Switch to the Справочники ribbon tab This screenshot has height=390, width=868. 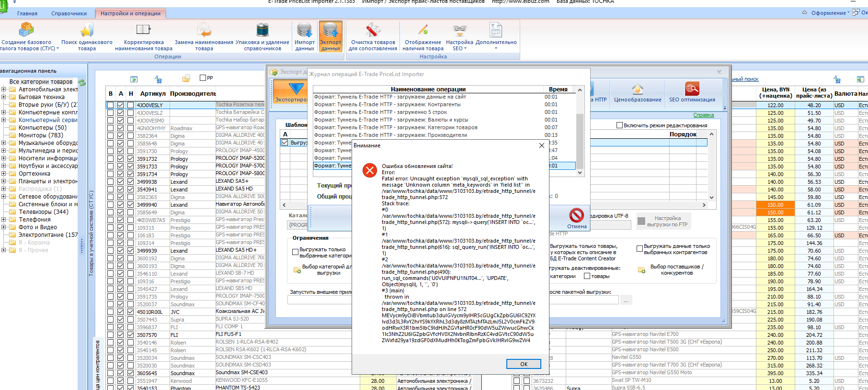pyautogui.click(x=69, y=13)
